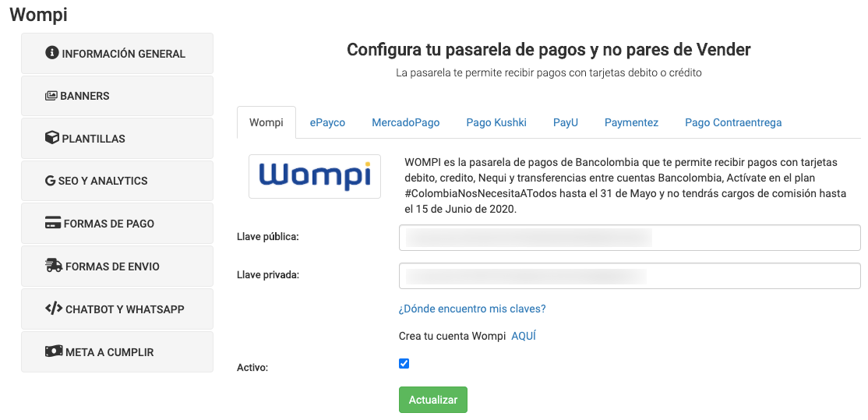Go to Plantillas in sidebar
This screenshot has width=868, height=420.
[117, 139]
